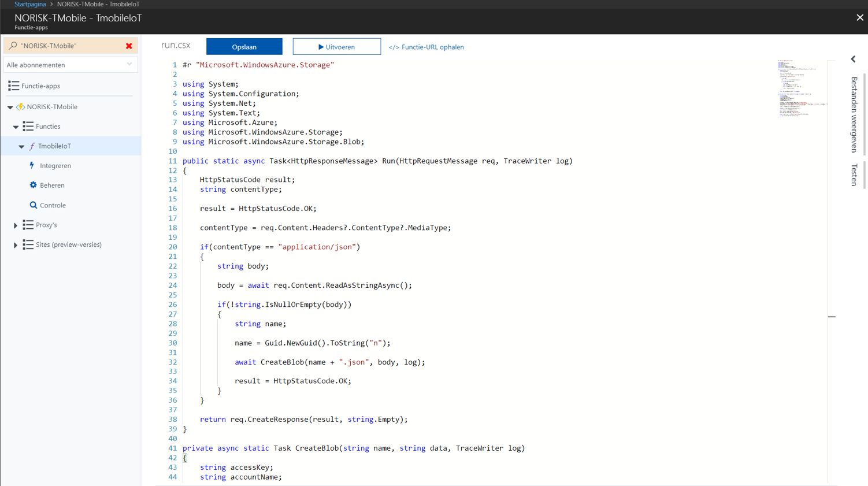Click CreateBlob call on line 32
This screenshot has width=868, height=486.
pyautogui.click(x=343, y=362)
